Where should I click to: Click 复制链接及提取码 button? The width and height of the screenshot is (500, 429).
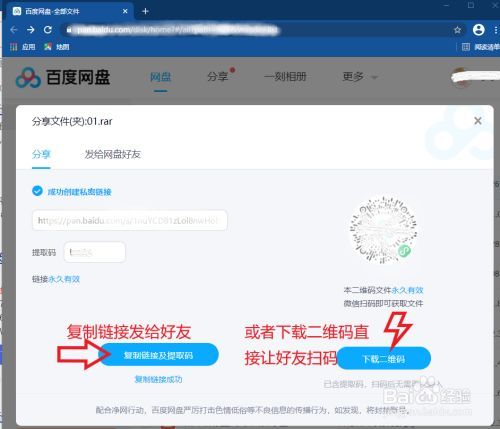pyautogui.click(x=158, y=355)
